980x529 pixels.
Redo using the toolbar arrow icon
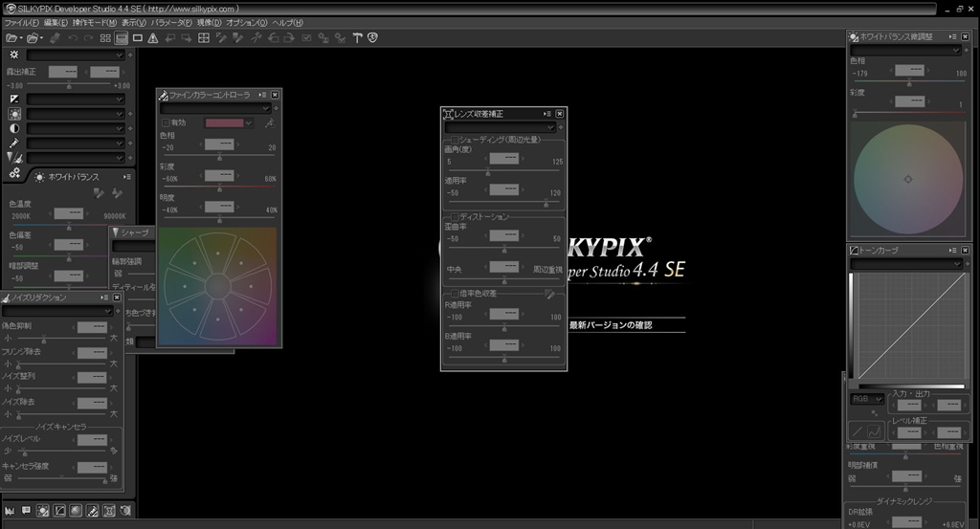click(88, 38)
